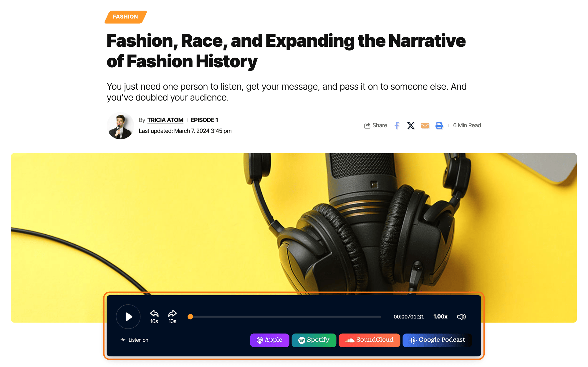The height and width of the screenshot is (367, 588).
Task: Click the EPISODE 1 label
Action: [x=204, y=120]
